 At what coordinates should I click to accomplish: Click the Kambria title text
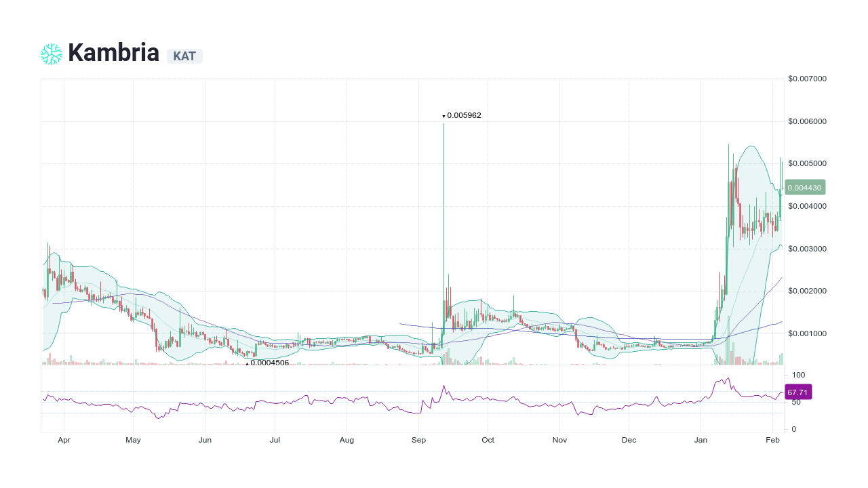(113, 52)
